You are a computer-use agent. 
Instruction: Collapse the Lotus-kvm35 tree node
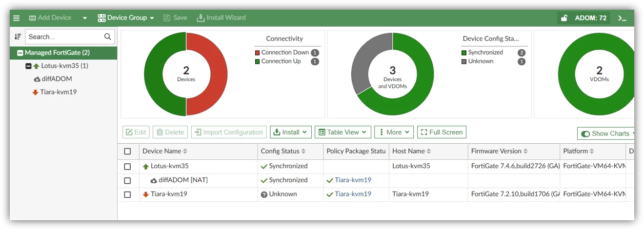tap(28, 66)
